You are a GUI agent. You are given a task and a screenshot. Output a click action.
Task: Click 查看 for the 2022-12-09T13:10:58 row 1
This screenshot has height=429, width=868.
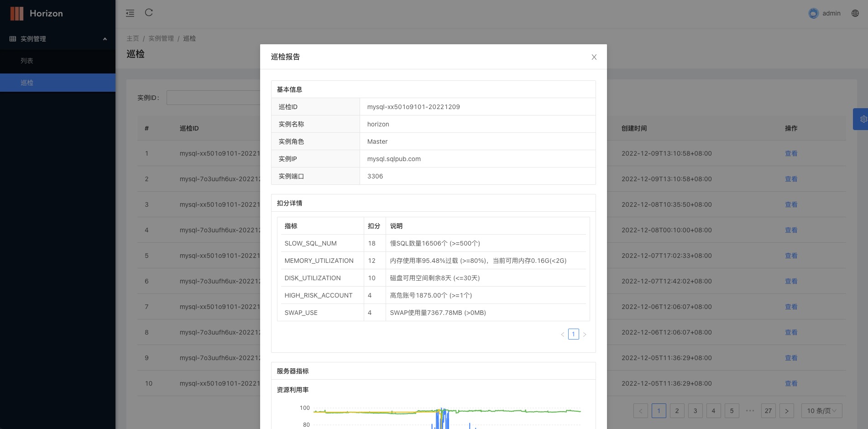point(791,153)
